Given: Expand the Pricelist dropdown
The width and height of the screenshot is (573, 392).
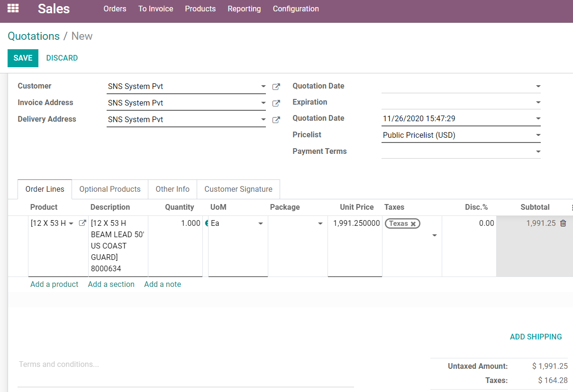Looking at the screenshot, I should coord(538,135).
